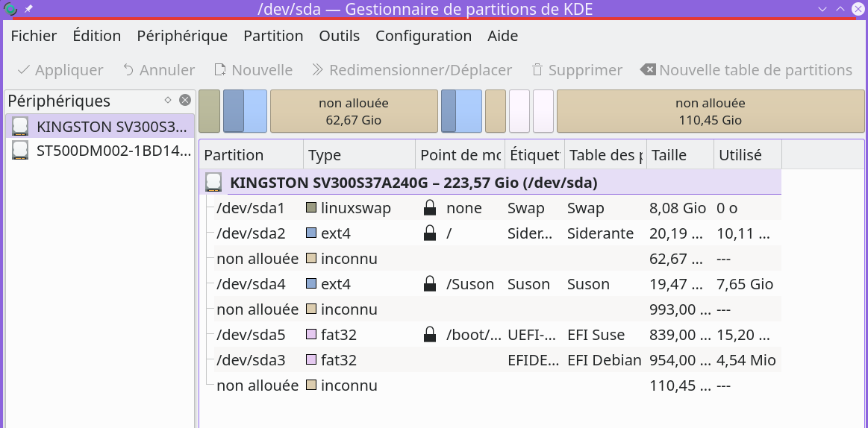
Task: Click the Appliquer checkmark toolbar icon
Action: pyautogui.click(x=23, y=70)
